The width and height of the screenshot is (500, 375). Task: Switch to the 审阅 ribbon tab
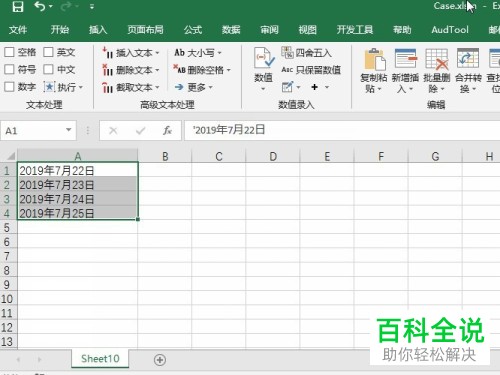click(269, 30)
